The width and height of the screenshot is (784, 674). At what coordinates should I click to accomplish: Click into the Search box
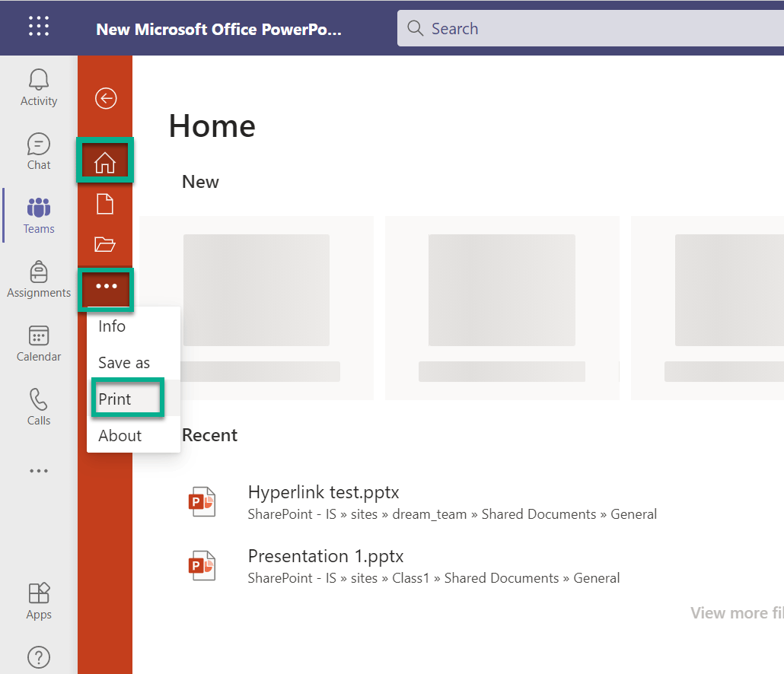590,28
